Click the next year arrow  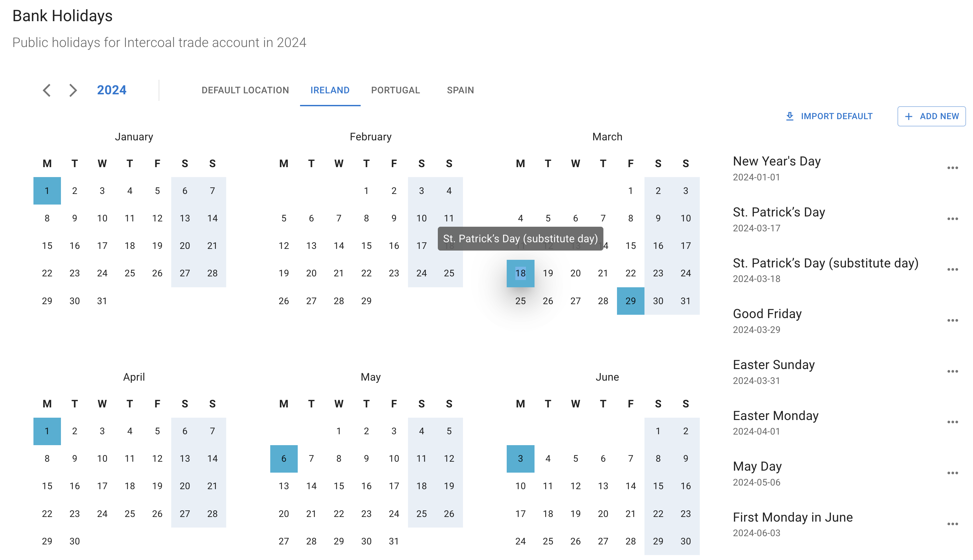pos(73,90)
